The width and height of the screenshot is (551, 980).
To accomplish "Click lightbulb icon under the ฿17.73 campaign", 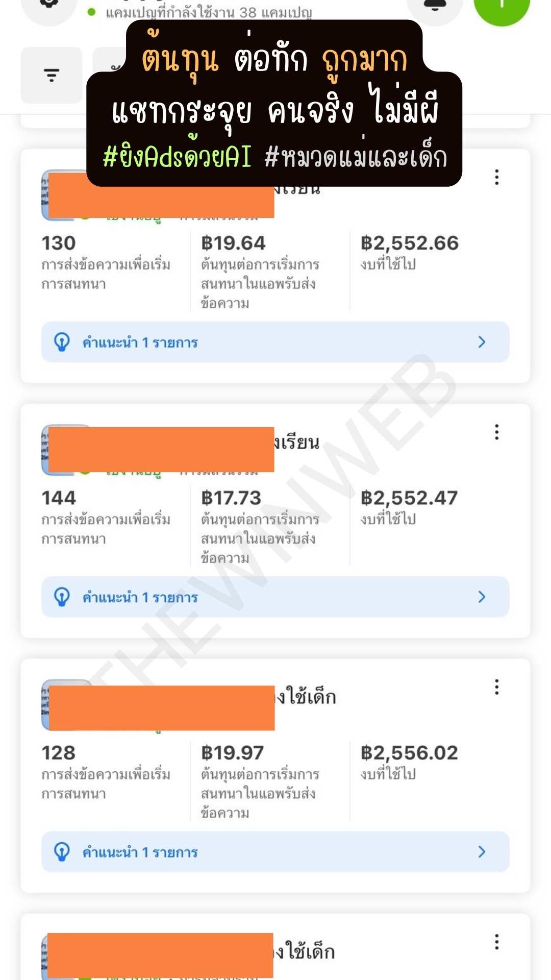I will coord(62,597).
